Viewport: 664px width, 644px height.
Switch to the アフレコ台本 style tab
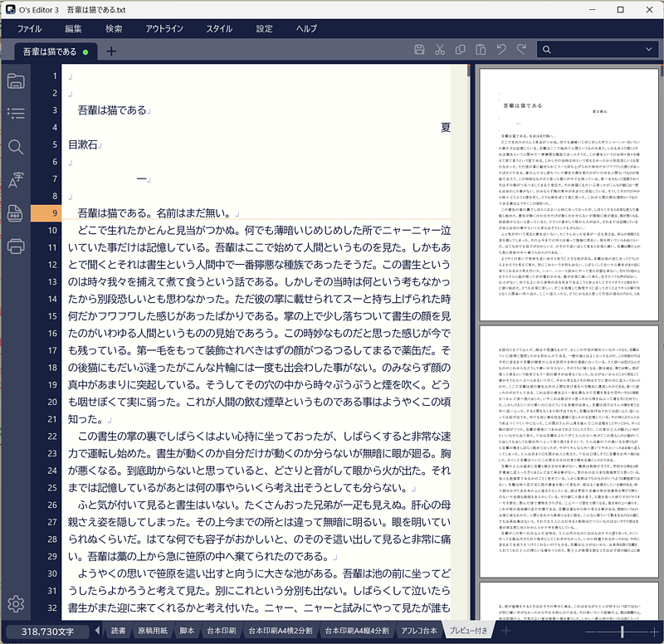tap(419, 631)
